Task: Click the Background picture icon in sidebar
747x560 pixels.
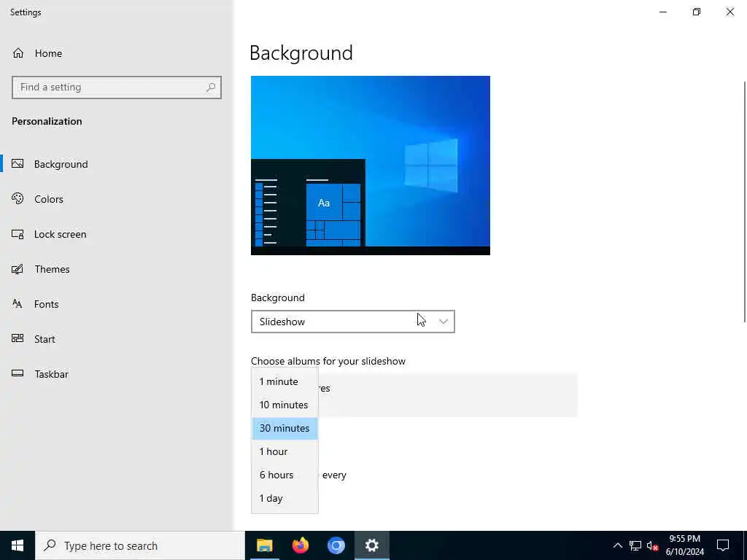Action: point(18,164)
